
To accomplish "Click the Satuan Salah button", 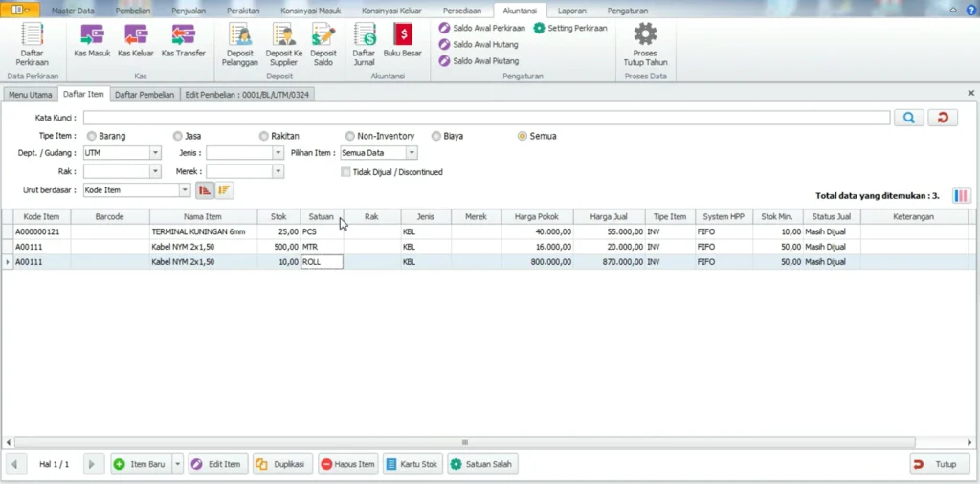I will 483,464.
